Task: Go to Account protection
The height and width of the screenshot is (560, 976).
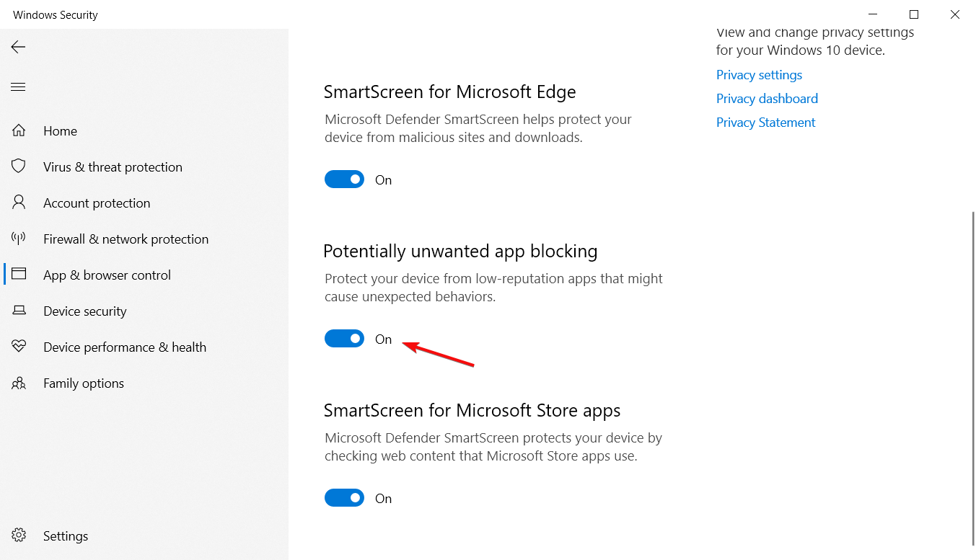Action: coord(97,203)
